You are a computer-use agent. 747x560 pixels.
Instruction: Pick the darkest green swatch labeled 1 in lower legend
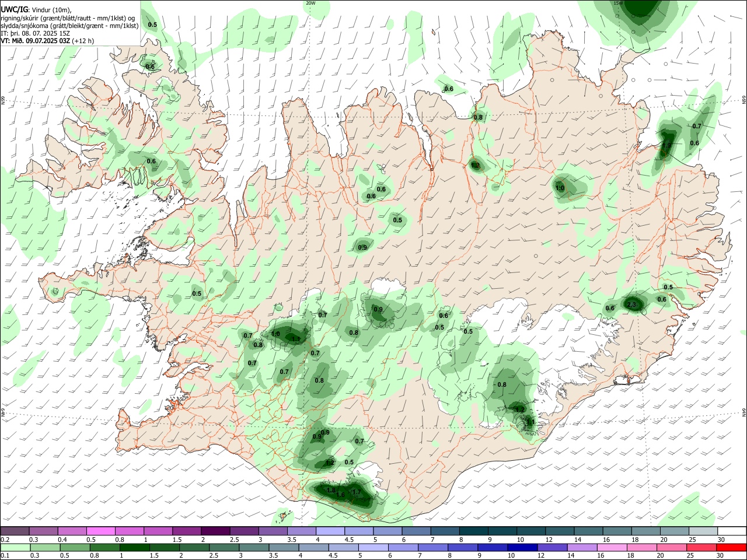click(134, 547)
